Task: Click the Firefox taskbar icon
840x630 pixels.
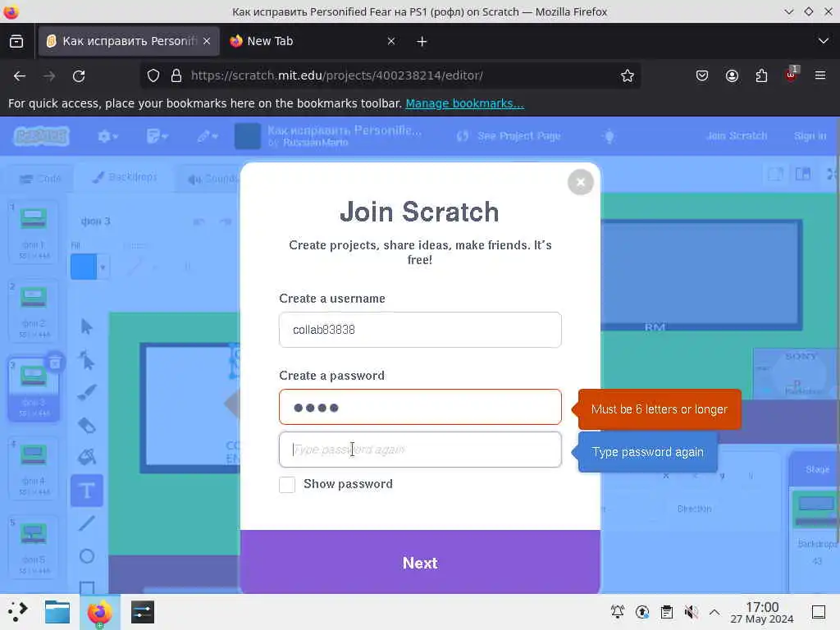Action: [x=99, y=612]
